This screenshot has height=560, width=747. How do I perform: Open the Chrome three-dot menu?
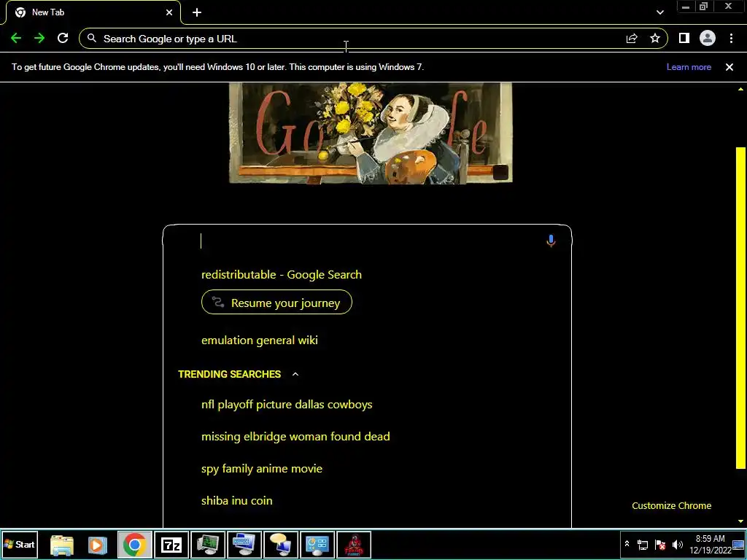pyautogui.click(x=731, y=38)
